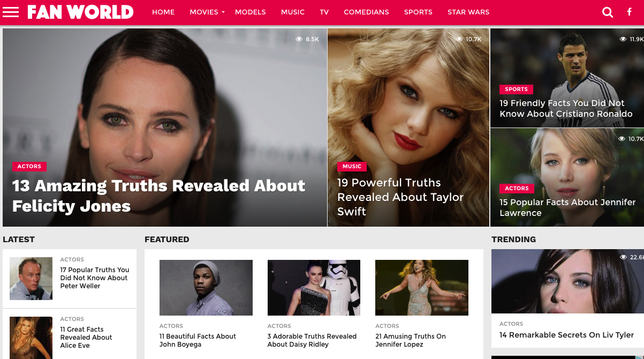The image size is (644, 359).
Task: Click the John Boyega thumbnail
Action: click(206, 288)
